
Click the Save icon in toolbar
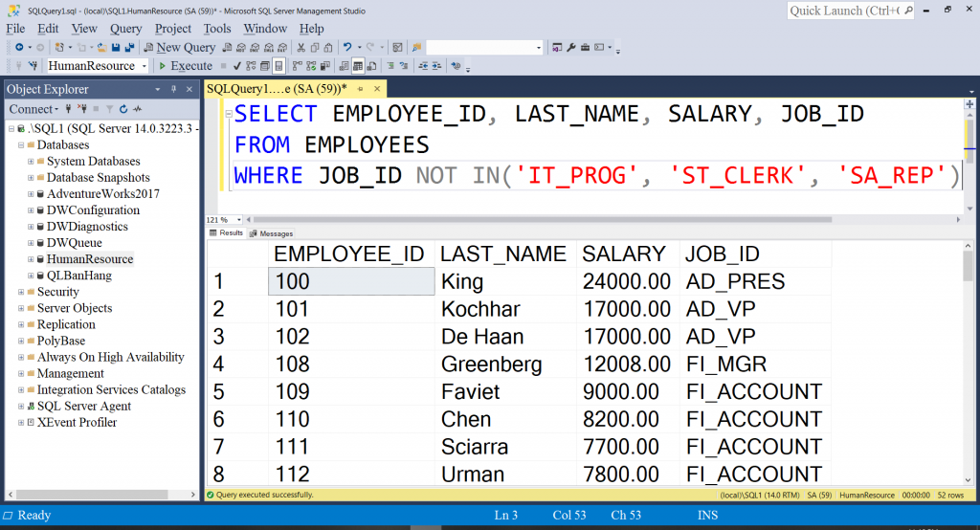tap(116, 48)
